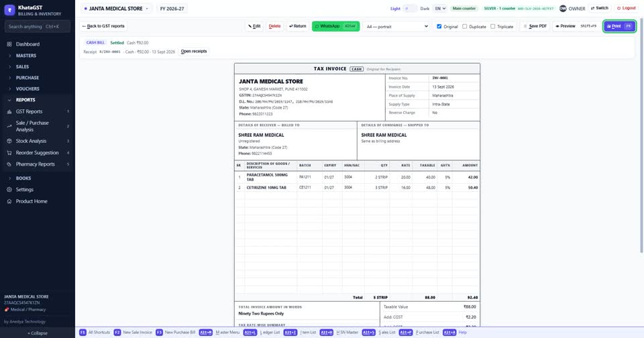The width and height of the screenshot is (644, 338).
Task: Open the A4 — portrait paper size dropdown
Action: (396, 26)
